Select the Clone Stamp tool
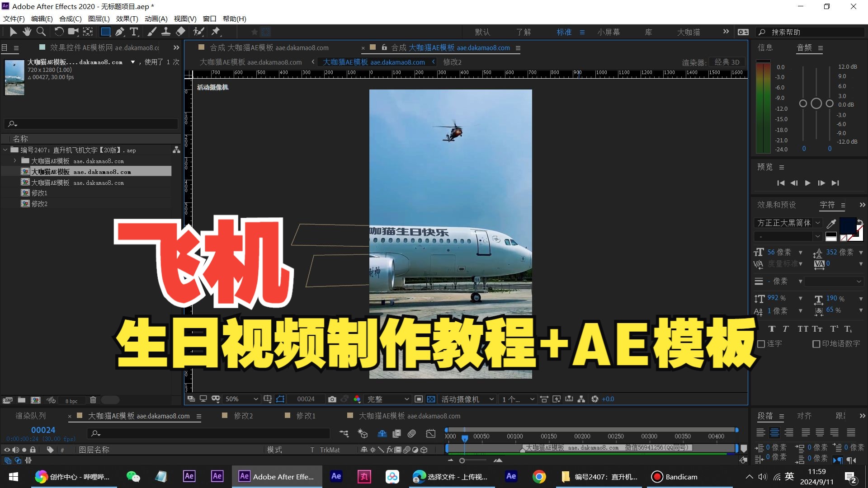The image size is (868, 488). (x=166, y=32)
